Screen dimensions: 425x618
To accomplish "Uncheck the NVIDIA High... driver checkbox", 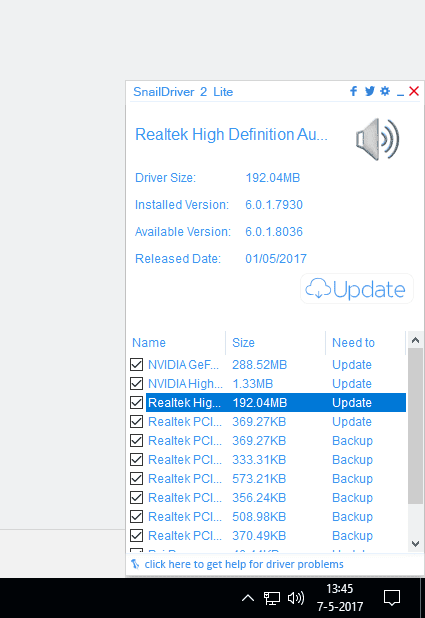I will (136, 383).
